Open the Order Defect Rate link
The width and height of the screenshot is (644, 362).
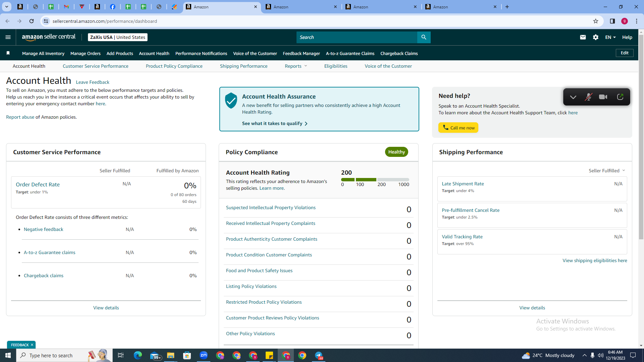pyautogui.click(x=38, y=184)
